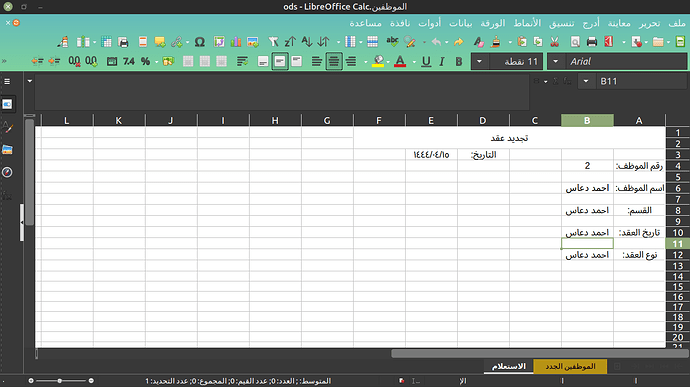Toggle Underline formatting
The height and width of the screenshot is (387, 690).
point(426,61)
